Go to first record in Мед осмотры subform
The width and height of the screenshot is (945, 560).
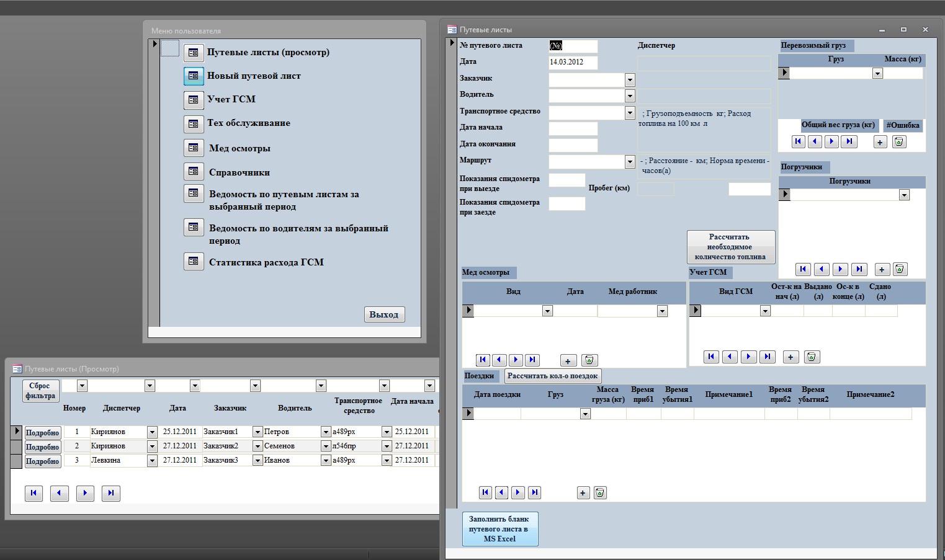coord(483,360)
